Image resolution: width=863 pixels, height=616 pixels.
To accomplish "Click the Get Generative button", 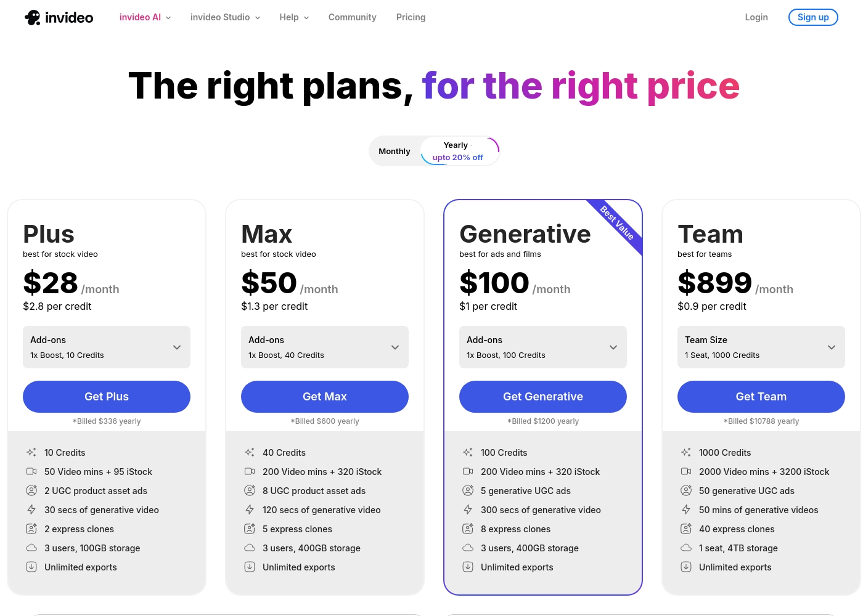I will 543,397.
